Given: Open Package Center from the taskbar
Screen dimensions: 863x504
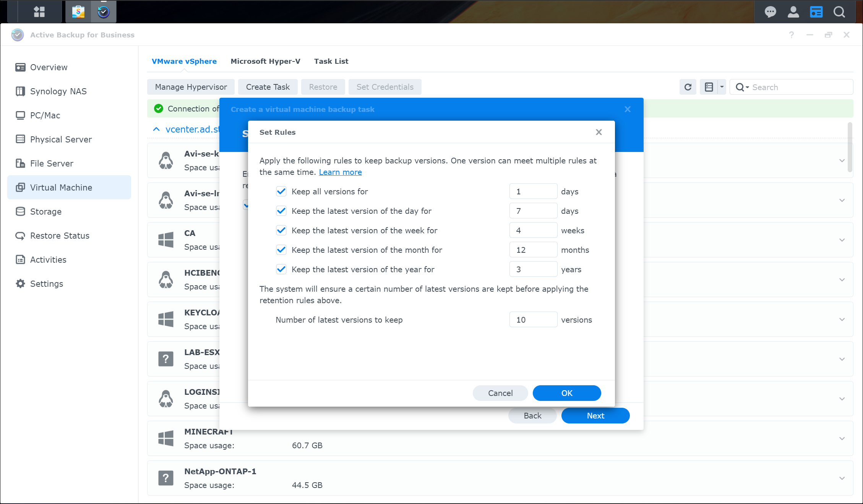Looking at the screenshot, I should pyautogui.click(x=78, y=12).
